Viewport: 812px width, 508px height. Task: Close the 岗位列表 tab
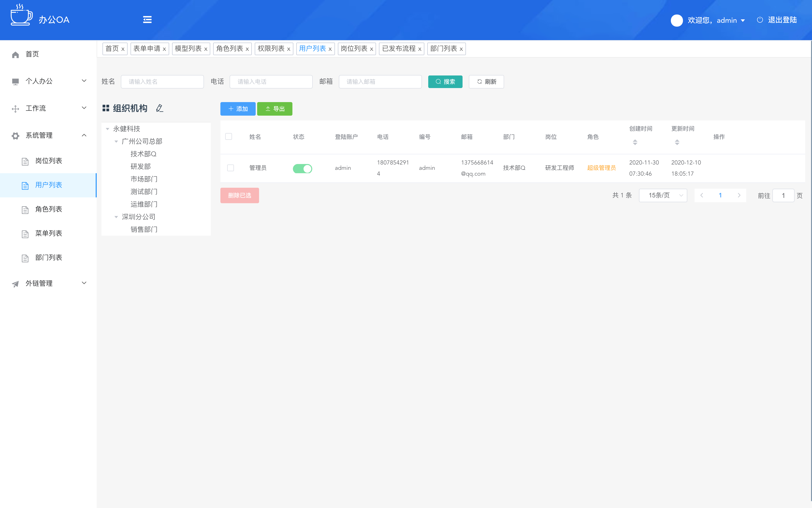[371, 49]
